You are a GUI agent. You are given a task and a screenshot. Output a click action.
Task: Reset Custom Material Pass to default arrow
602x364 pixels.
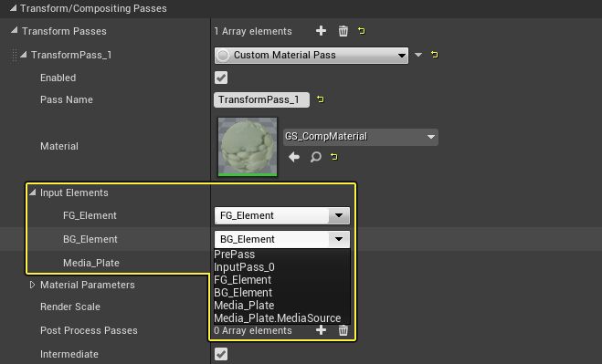(434, 55)
